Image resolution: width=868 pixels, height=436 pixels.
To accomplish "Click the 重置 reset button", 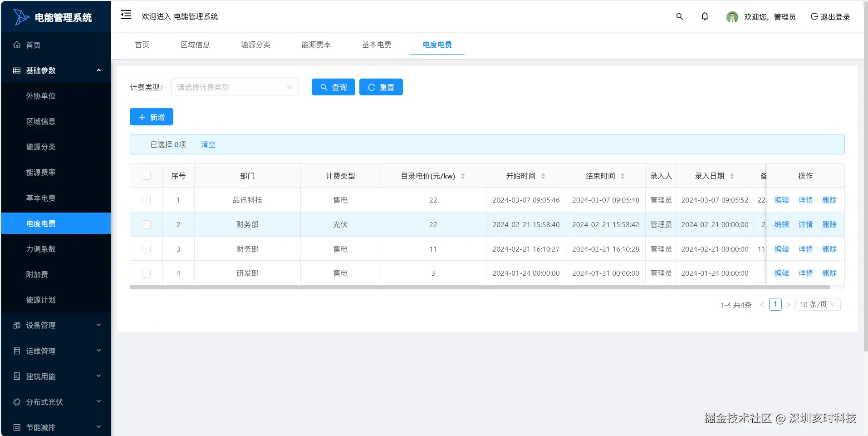I will [x=381, y=87].
